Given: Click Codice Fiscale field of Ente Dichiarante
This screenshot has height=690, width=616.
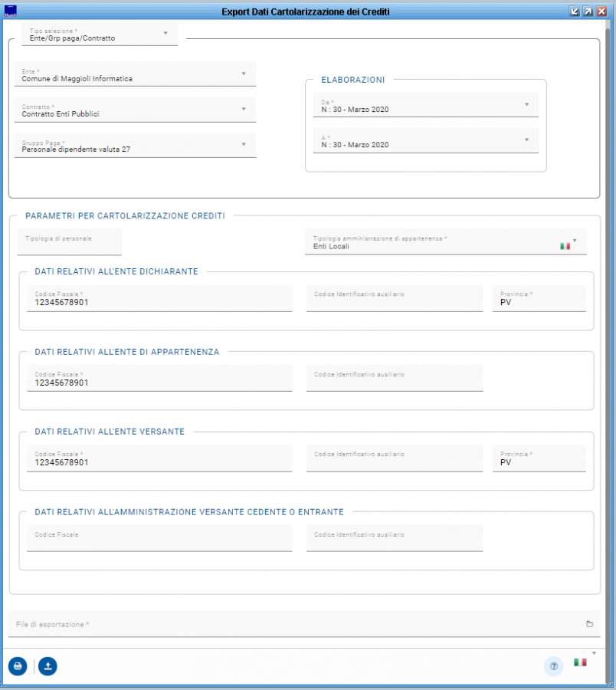Looking at the screenshot, I should point(159,298).
